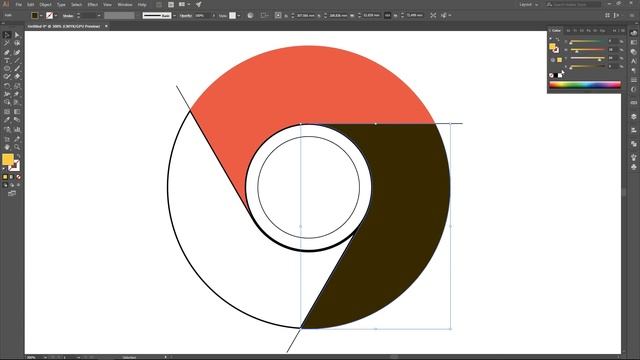This screenshot has height=360, width=640.
Task: Choose the Line Segment tool
Action: (x=17, y=60)
